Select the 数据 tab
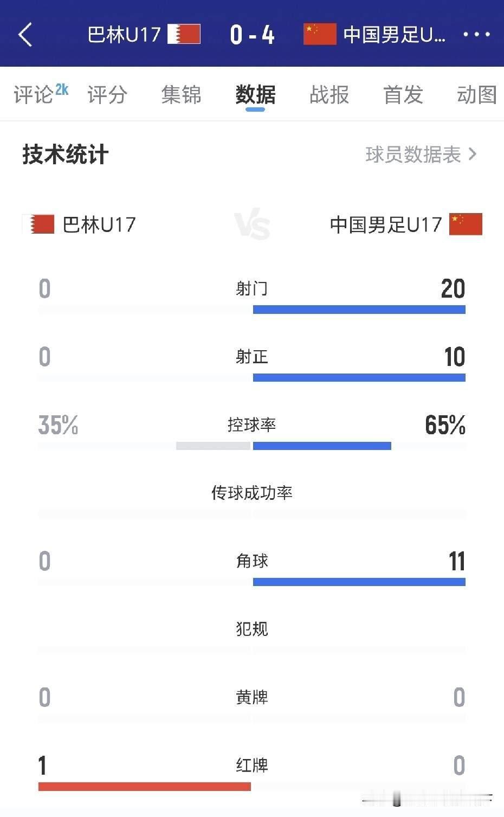 click(x=255, y=94)
